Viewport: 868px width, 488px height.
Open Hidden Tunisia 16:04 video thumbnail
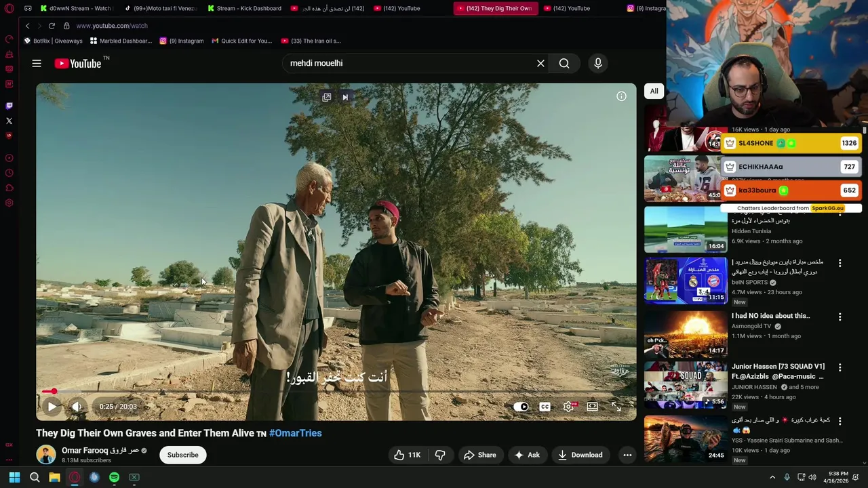coord(686,229)
